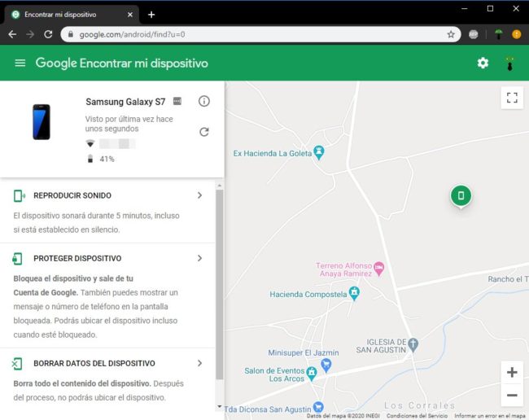Click the IMEI badge beside device name
The height and width of the screenshot is (420, 529).
coord(177,101)
